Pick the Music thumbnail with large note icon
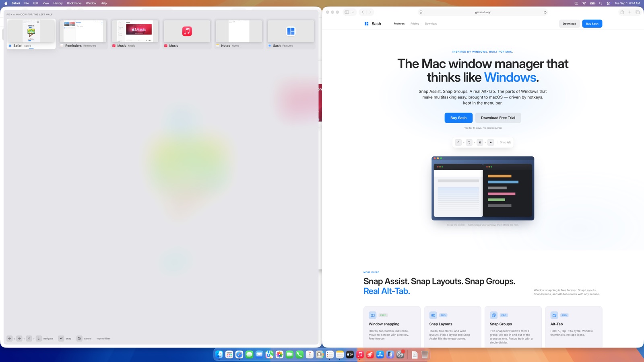 point(187,34)
